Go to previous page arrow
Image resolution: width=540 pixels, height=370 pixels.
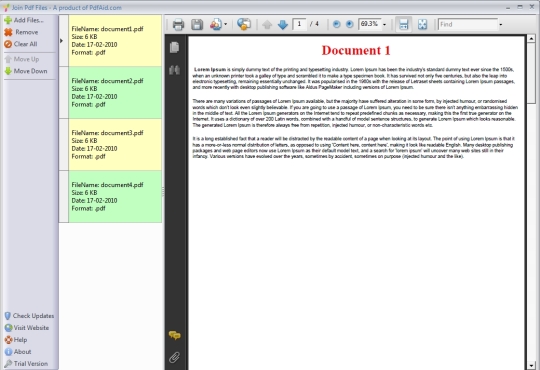pos(267,24)
